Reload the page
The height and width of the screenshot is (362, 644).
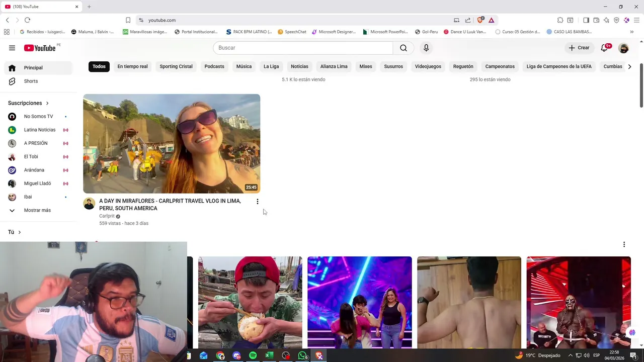point(27,20)
